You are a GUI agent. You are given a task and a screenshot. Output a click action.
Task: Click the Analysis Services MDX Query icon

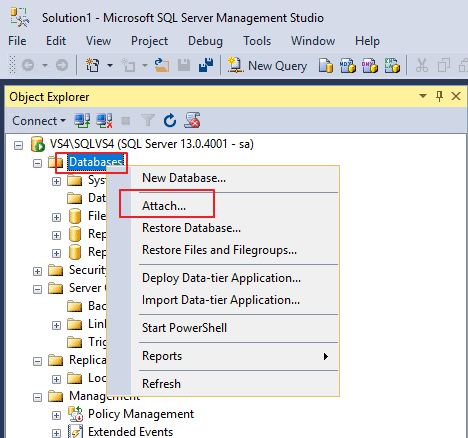pos(348,65)
